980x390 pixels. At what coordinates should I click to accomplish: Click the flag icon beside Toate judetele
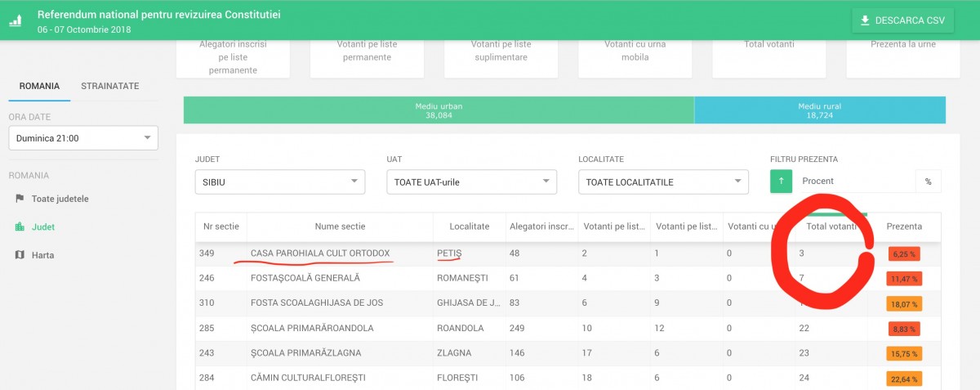coord(20,199)
